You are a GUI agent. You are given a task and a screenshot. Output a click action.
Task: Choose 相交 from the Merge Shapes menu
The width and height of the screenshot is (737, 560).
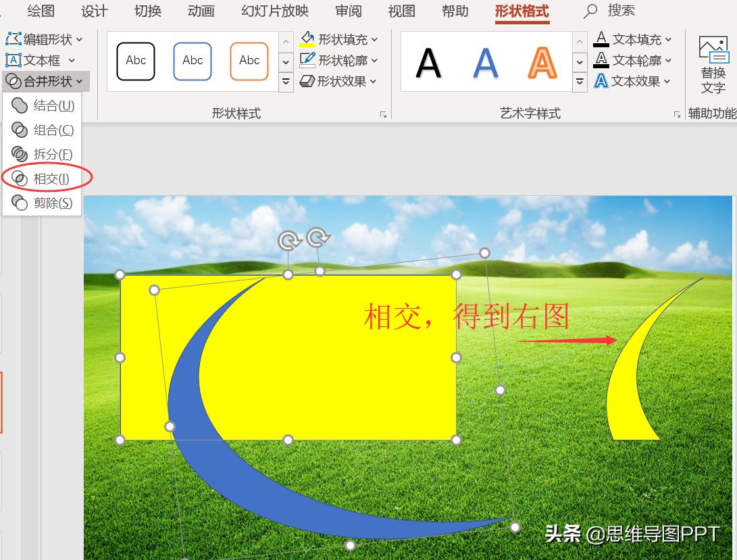49,178
